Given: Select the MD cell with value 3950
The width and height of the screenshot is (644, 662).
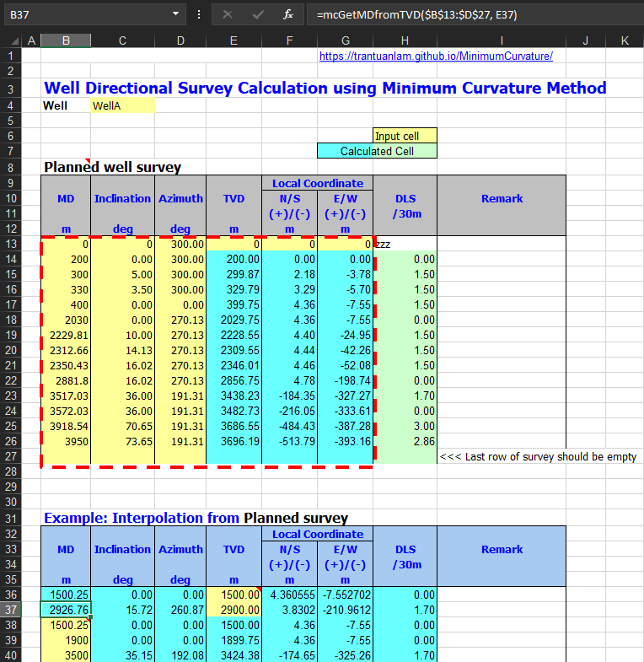Looking at the screenshot, I should point(66,441).
